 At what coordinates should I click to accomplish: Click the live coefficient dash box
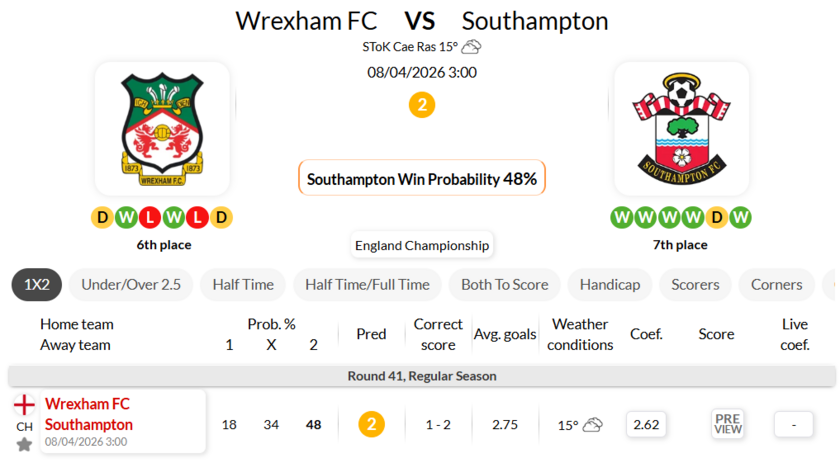tap(794, 424)
